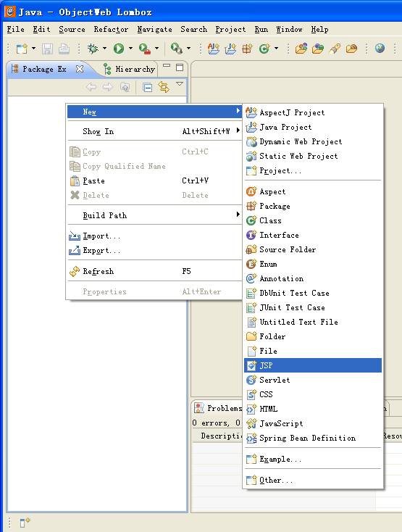Screen dimensions: 402x532
Task: Open the Build Path submenu
Action: coord(154,215)
